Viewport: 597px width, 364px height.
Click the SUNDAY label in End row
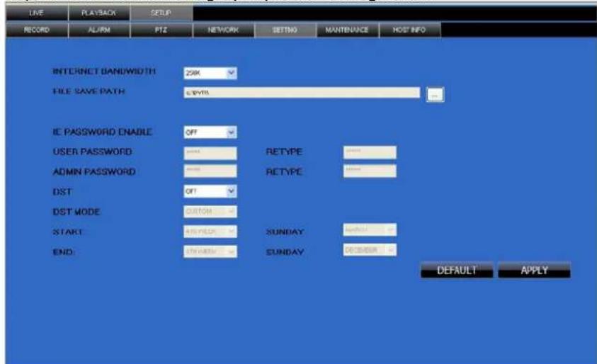pyautogui.click(x=285, y=252)
